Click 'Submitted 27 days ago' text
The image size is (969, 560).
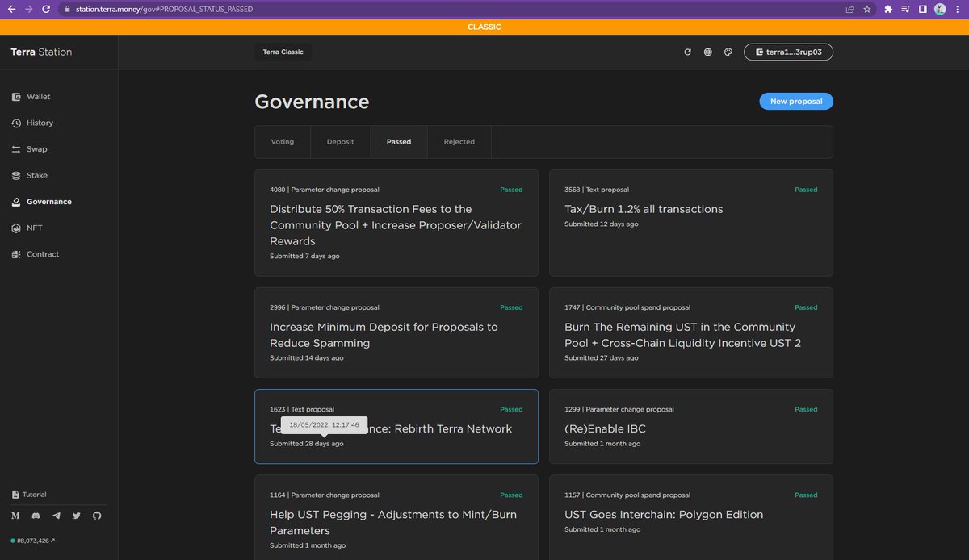[601, 358]
